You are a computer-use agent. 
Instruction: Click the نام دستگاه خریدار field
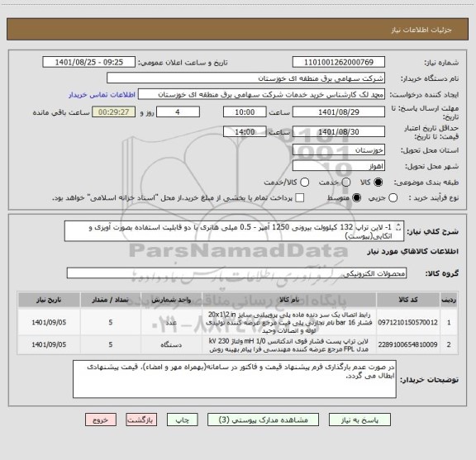(x=245, y=78)
